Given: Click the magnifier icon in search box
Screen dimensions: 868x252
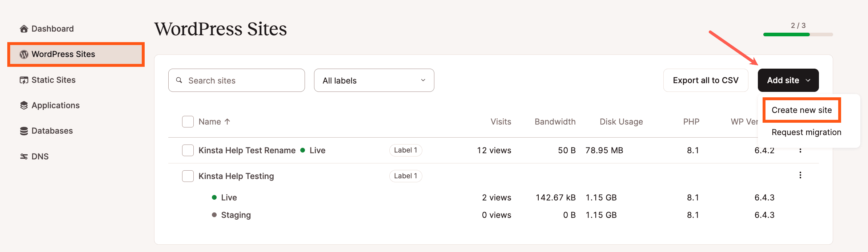Looking at the screenshot, I should pos(179,80).
